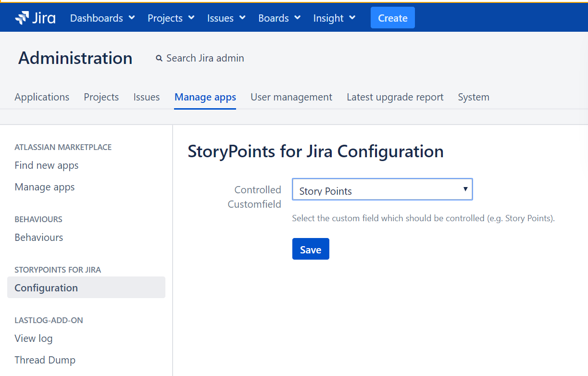The width and height of the screenshot is (588, 376).
Task: Expand the Boards menu
Action: click(x=279, y=18)
